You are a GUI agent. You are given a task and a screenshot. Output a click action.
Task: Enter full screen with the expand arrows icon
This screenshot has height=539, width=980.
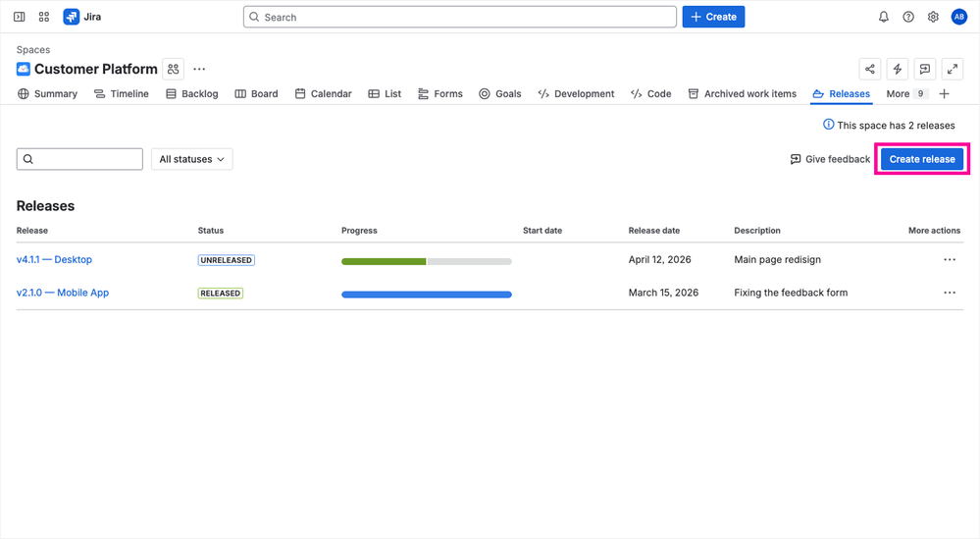coord(952,69)
